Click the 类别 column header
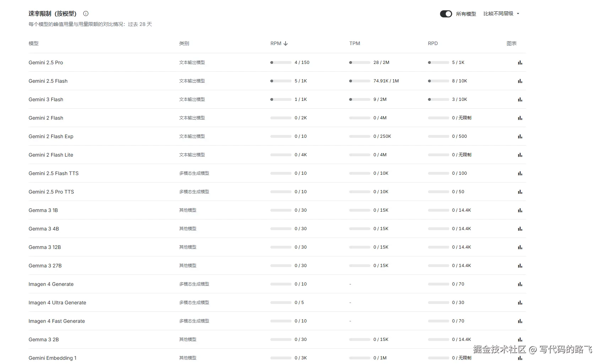 click(x=184, y=43)
